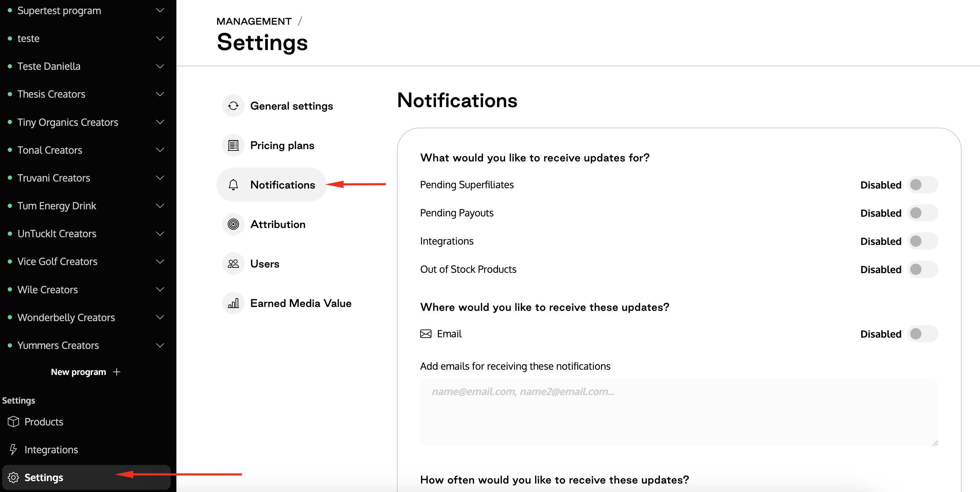This screenshot has width=980, height=492.
Task: Click the MANAGEMENT breadcrumb link
Action: coord(254,21)
